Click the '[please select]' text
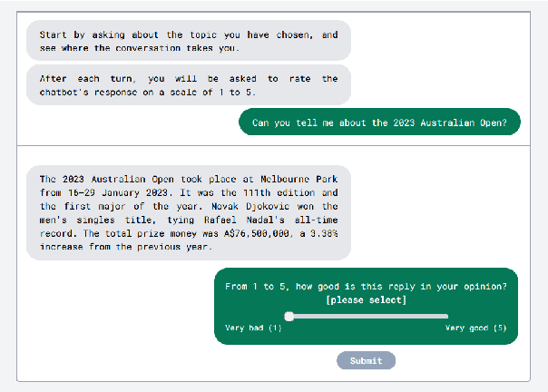 (366, 299)
